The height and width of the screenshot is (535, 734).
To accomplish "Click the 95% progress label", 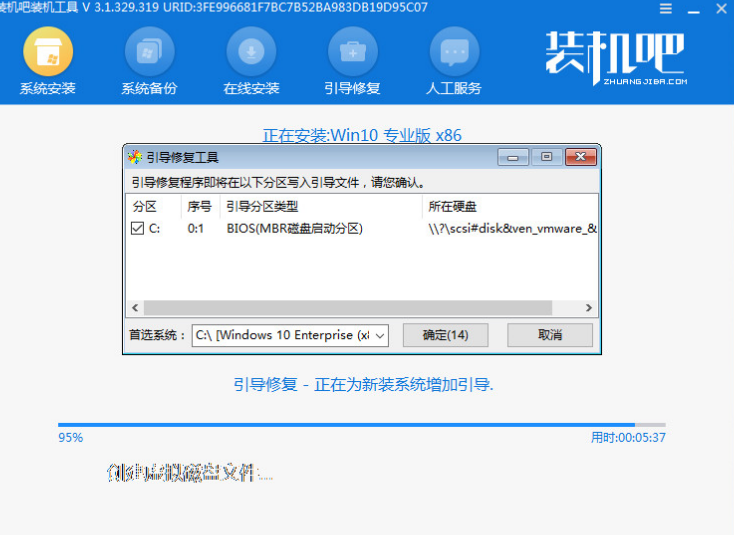I will click(x=71, y=438).
